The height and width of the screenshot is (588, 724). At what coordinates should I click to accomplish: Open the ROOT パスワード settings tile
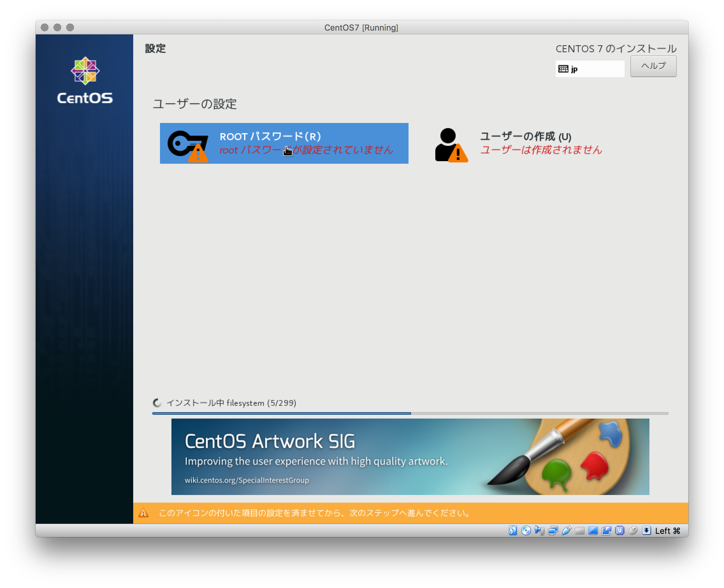(284, 143)
